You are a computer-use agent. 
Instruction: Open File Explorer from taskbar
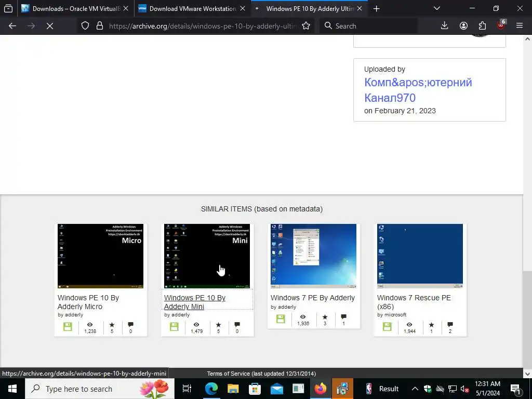pos(233,389)
